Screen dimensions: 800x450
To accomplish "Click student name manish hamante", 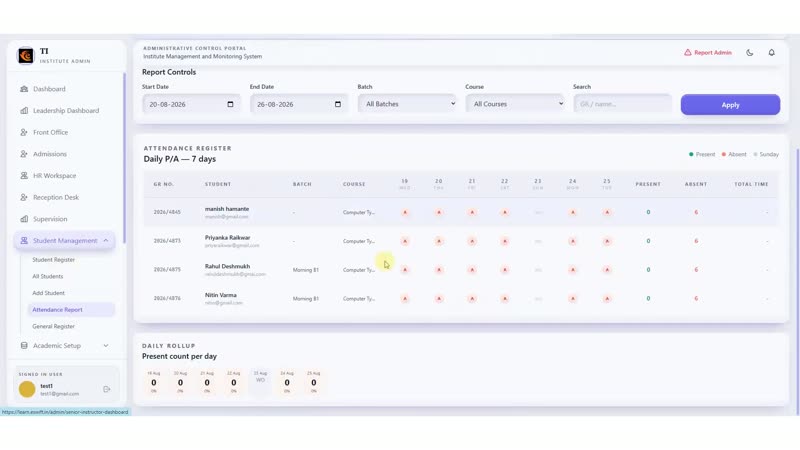I will (x=227, y=209).
